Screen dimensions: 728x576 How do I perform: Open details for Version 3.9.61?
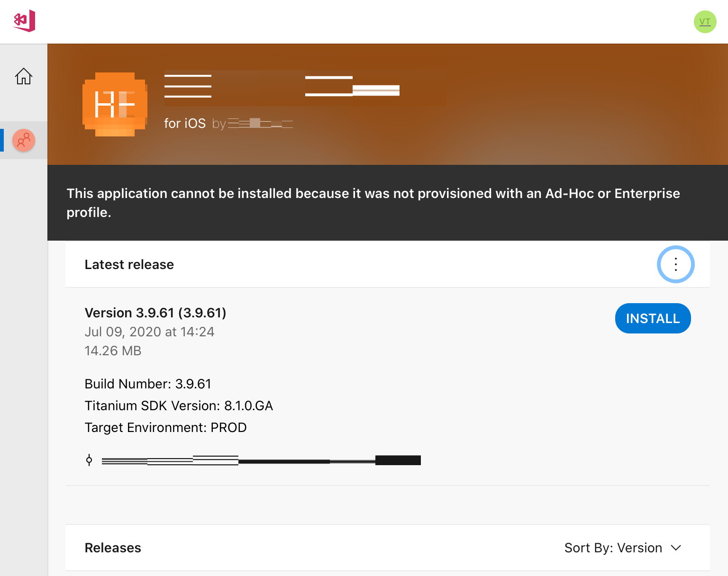[155, 313]
